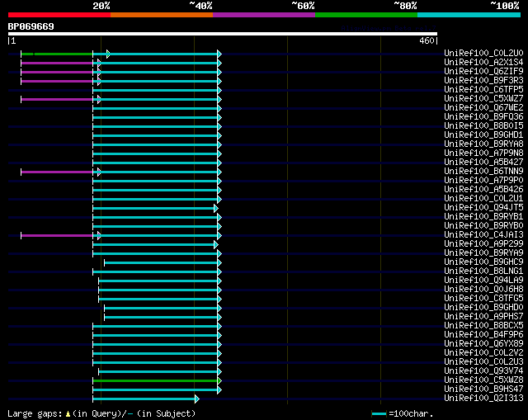Image resolution: width=528 pixels, height=420 pixels.
Task: Select the UniRef100_A5B426 label
Action: (483, 190)
